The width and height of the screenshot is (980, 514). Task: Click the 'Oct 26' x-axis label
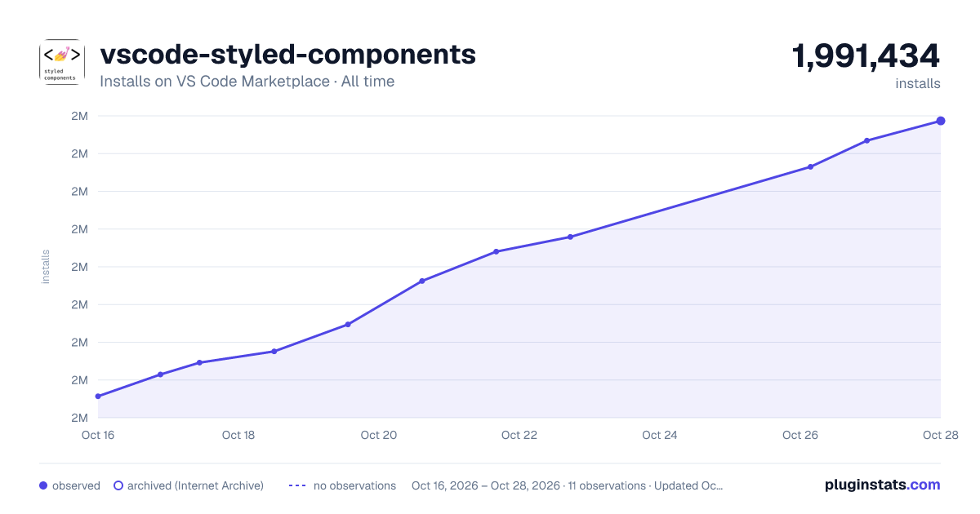[800, 435]
